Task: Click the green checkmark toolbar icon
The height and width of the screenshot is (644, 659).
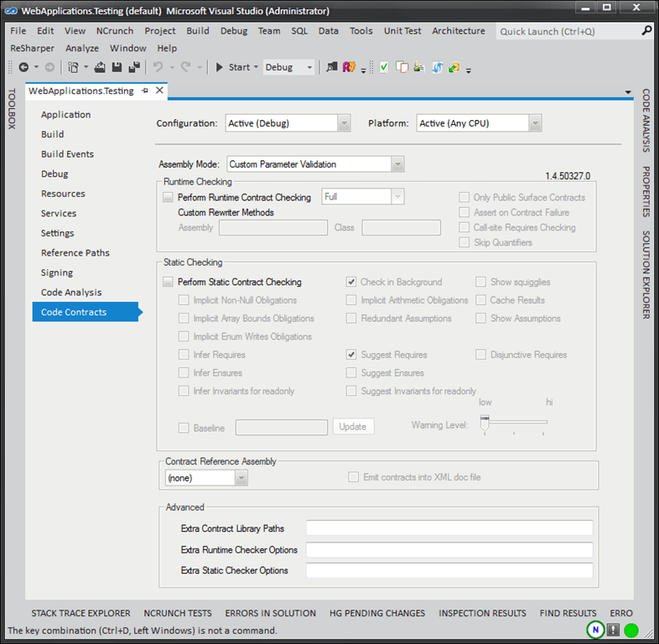Action: [384, 67]
